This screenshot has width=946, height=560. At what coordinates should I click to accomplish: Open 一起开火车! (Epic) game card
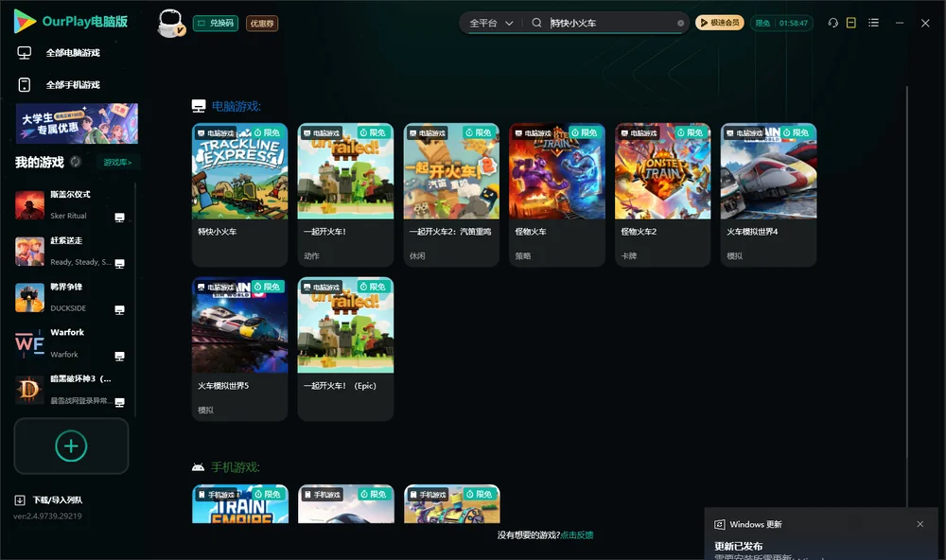point(345,349)
